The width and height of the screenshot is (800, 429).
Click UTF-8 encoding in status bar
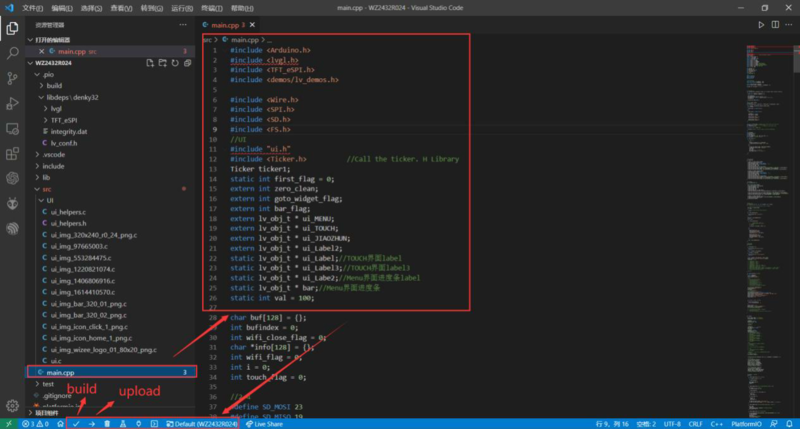pos(672,424)
